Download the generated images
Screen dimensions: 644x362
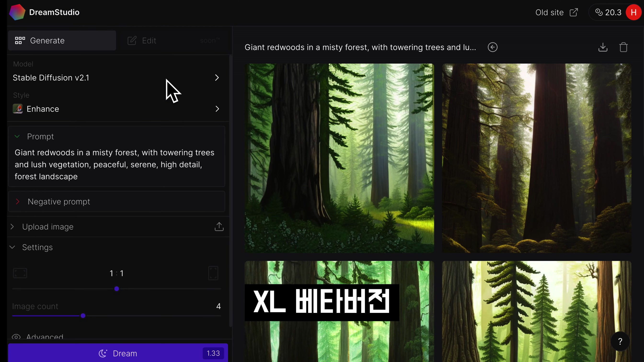603,47
